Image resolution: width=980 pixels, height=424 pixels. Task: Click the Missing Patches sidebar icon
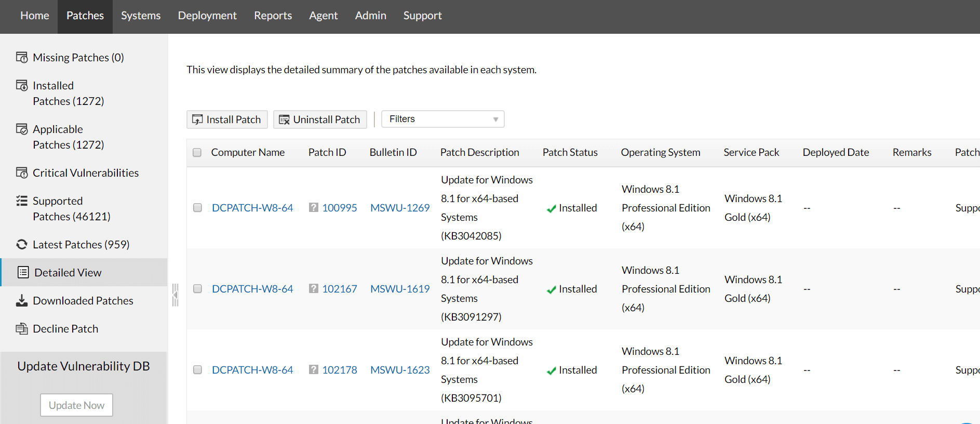pos(22,57)
